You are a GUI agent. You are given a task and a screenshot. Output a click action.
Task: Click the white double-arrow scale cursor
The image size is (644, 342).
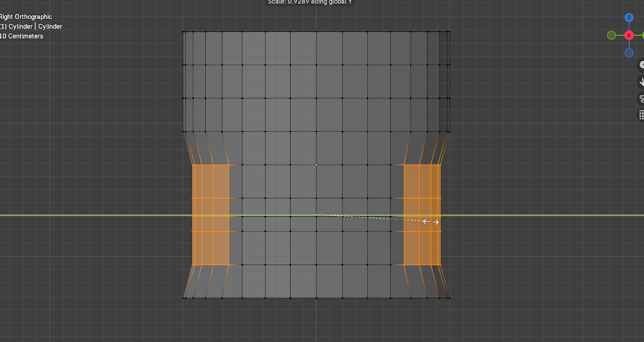coord(431,222)
